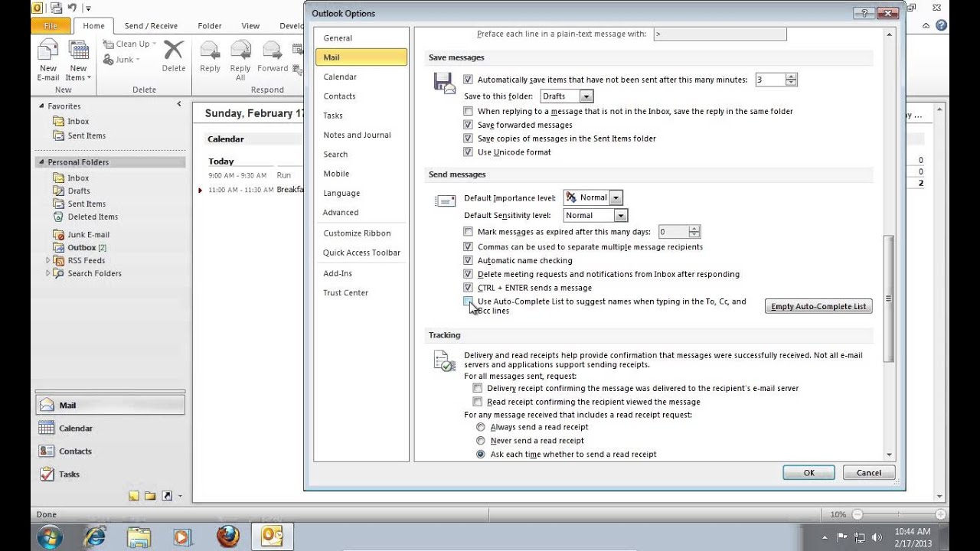This screenshot has width=980, height=551.
Task: Open the File tab
Action: coord(51,25)
